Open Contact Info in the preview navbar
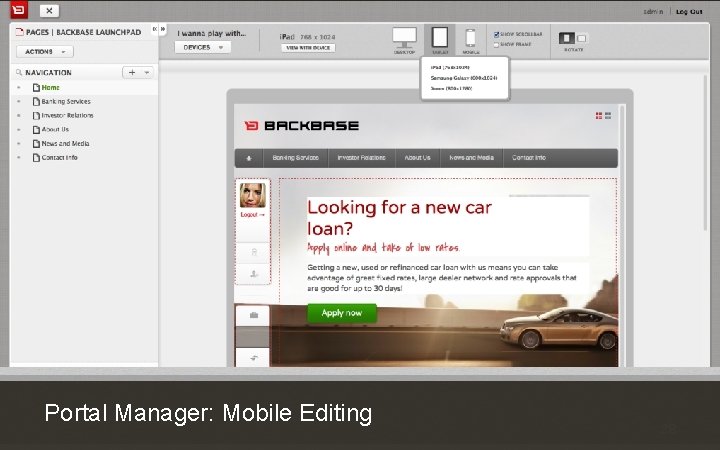 [x=529, y=158]
